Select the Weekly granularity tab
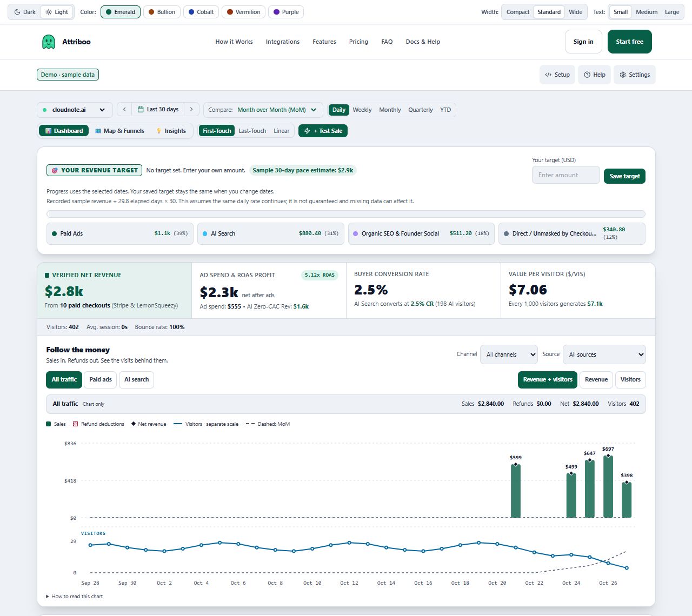 click(x=362, y=110)
